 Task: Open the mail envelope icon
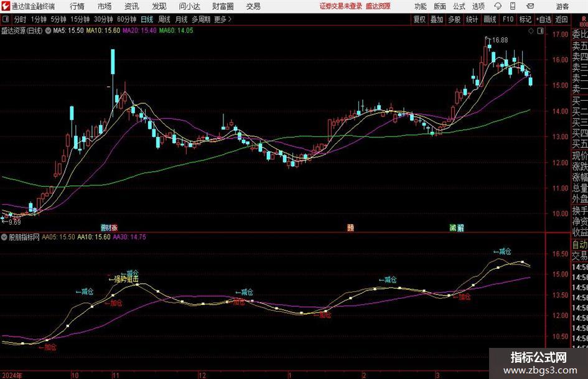[530, 6]
